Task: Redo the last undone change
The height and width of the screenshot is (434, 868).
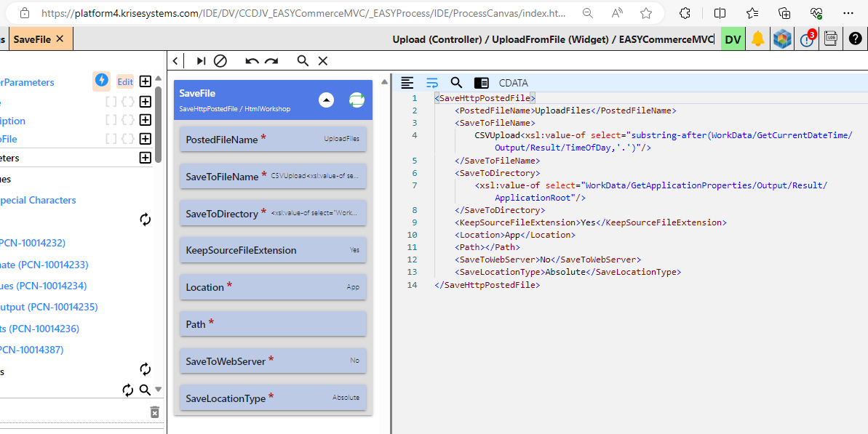Action: [x=271, y=61]
